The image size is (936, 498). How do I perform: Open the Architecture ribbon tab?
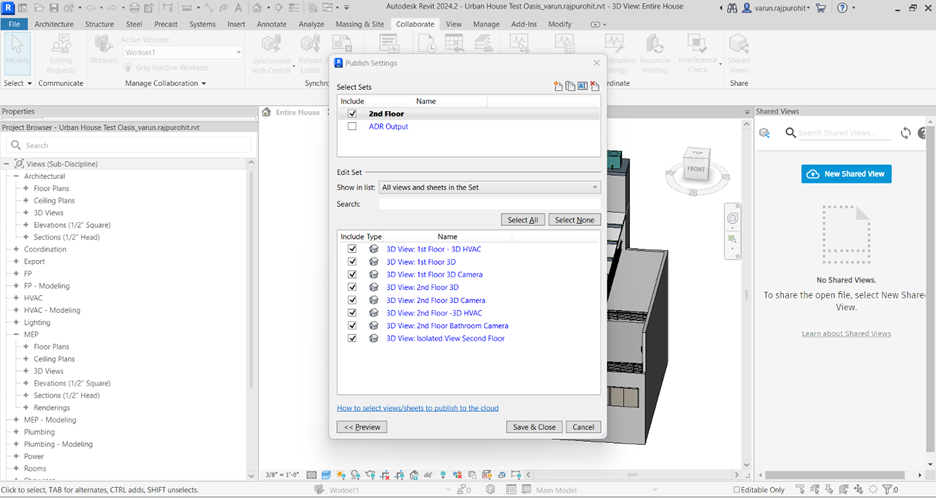(x=54, y=24)
